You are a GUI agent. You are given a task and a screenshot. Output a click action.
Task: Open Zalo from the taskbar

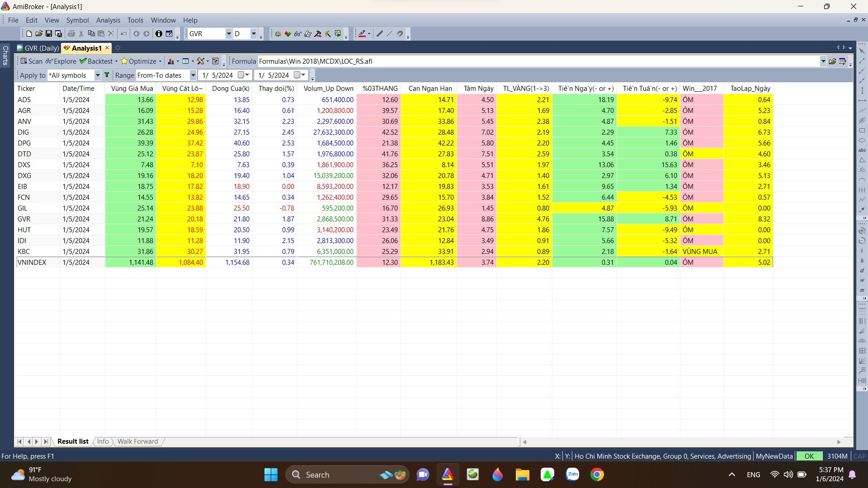click(572, 474)
